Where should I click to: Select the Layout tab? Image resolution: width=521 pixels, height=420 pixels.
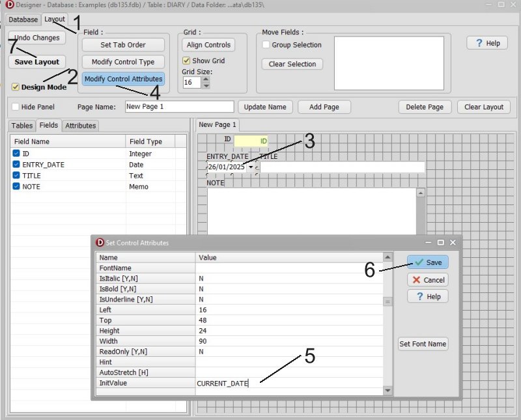coord(55,19)
